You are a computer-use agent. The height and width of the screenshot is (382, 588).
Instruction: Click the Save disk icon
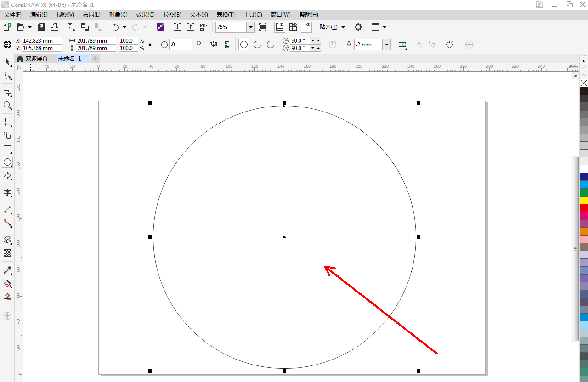coord(41,27)
